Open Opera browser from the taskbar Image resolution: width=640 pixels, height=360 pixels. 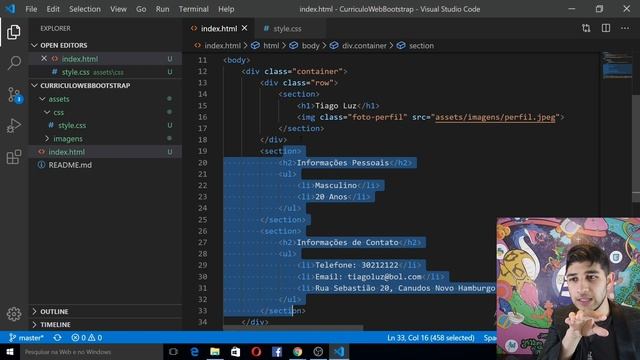pos(256,351)
